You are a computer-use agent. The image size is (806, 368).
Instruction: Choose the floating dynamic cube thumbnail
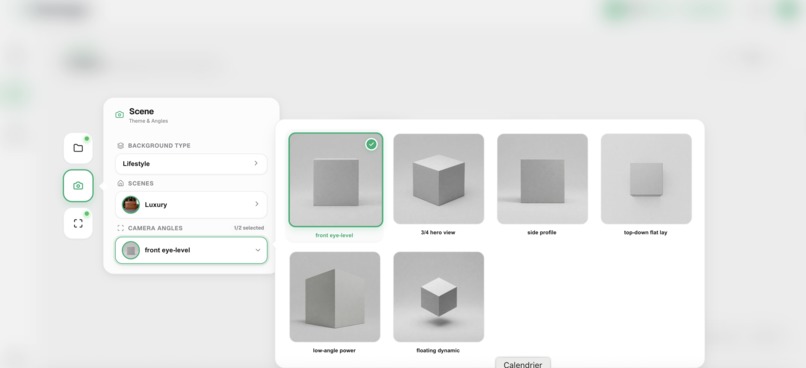(x=438, y=297)
